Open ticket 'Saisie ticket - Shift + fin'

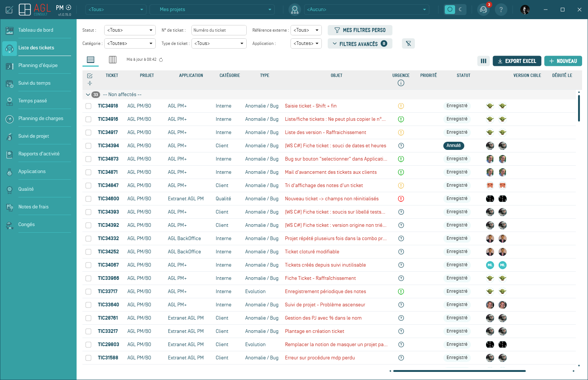[311, 106]
